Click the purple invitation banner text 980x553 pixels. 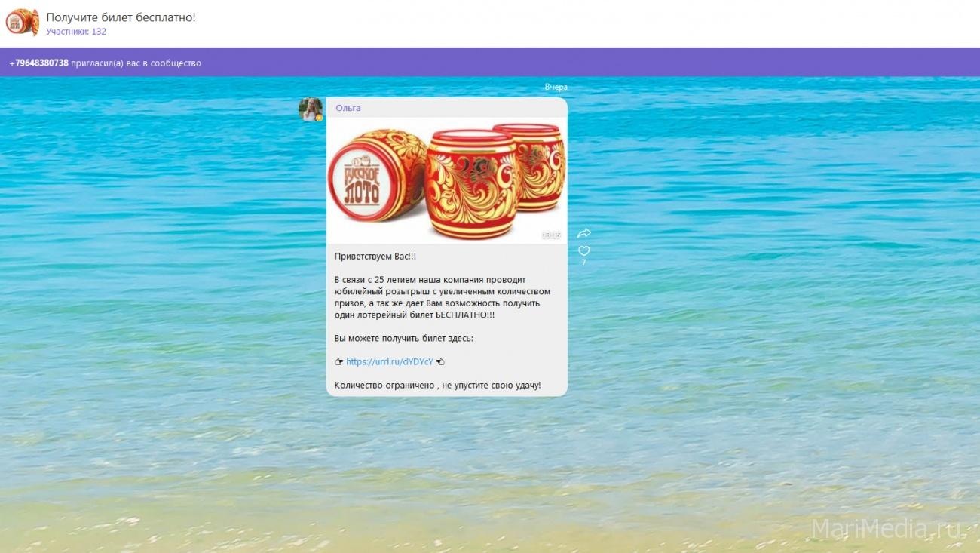tap(106, 63)
